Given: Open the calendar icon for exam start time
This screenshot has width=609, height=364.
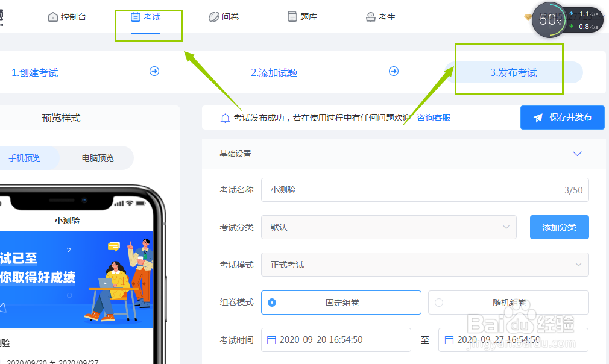Looking at the screenshot, I should click(x=271, y=340).
